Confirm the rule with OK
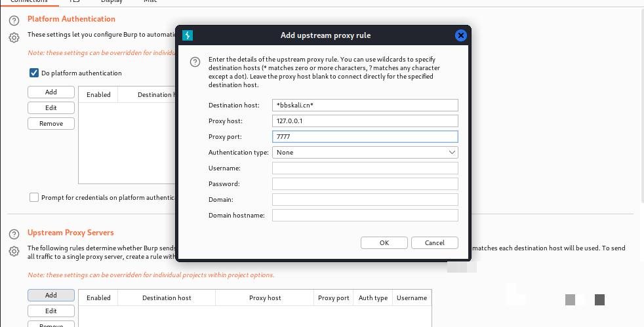 384,242
